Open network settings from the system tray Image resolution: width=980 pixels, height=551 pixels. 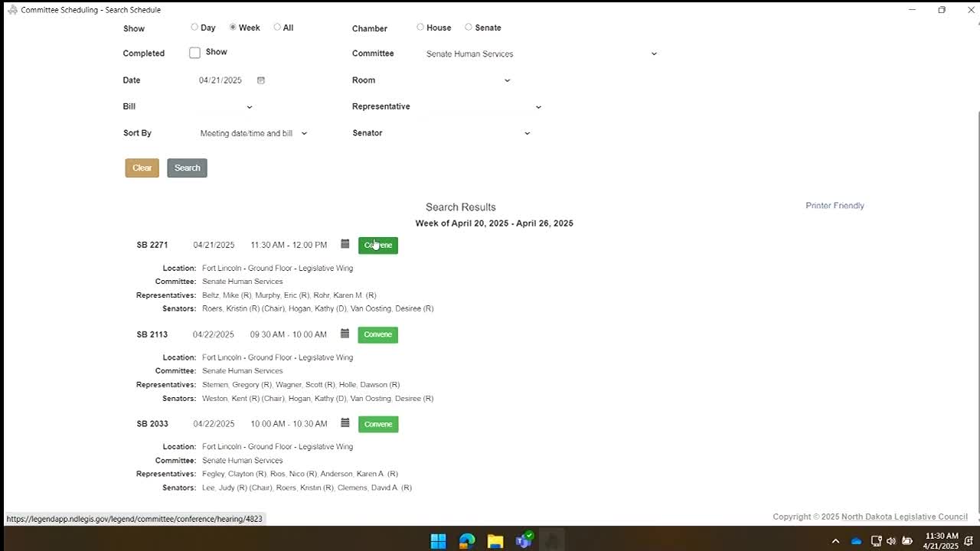click(877, 541)
